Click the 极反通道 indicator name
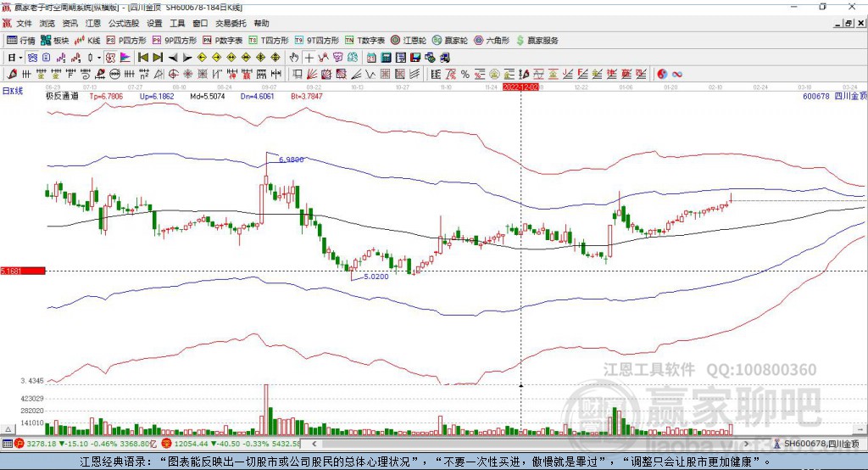 (62, 97)
